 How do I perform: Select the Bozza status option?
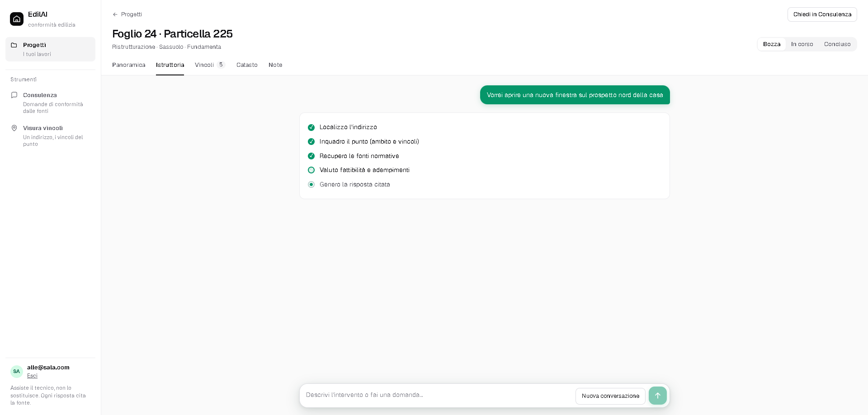[x=772, y=44]
